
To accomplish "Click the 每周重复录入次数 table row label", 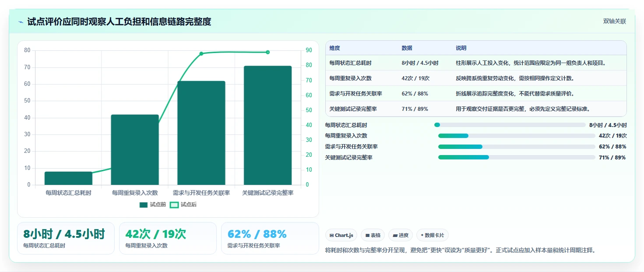I will [350, 78].
